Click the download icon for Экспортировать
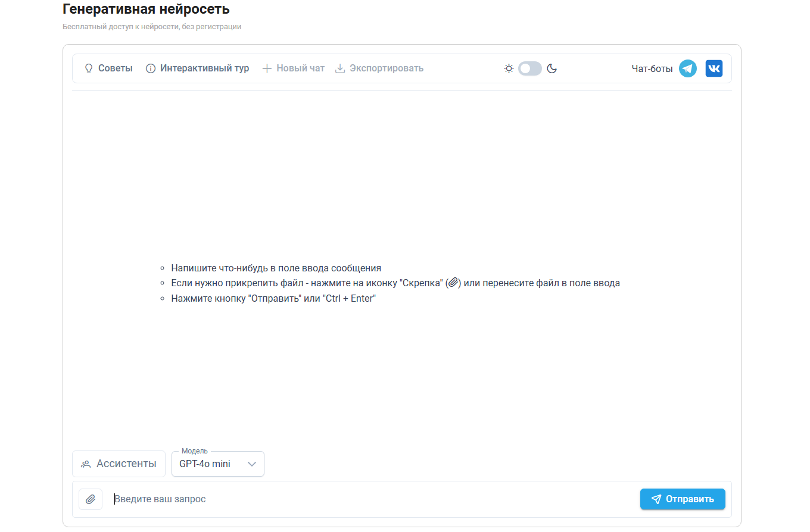The image size is (810, 532). pos(340,68)
